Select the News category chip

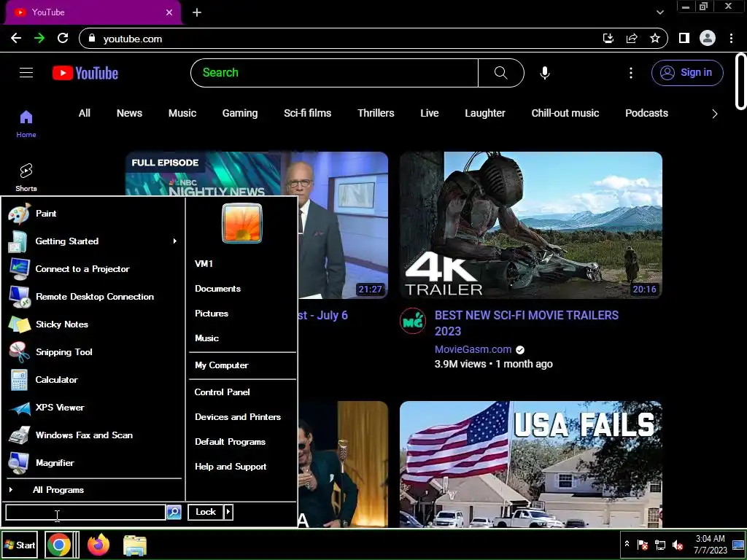pyautogui.click(x=130, y=113)
